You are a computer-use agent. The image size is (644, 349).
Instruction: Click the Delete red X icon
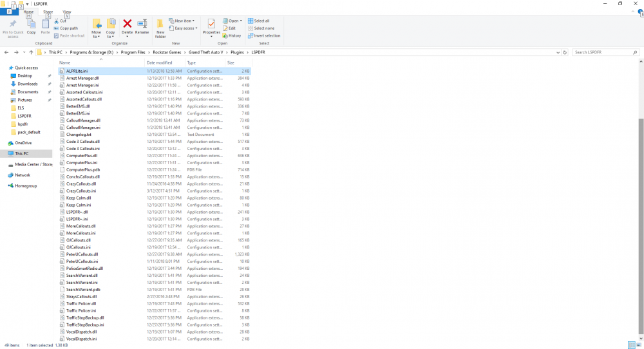[x=128, y=24]
